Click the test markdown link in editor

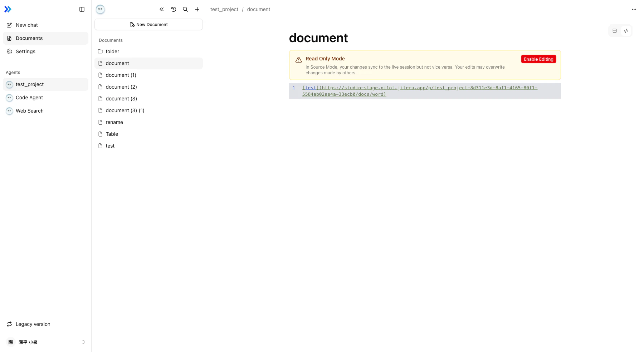coord(420,91)
